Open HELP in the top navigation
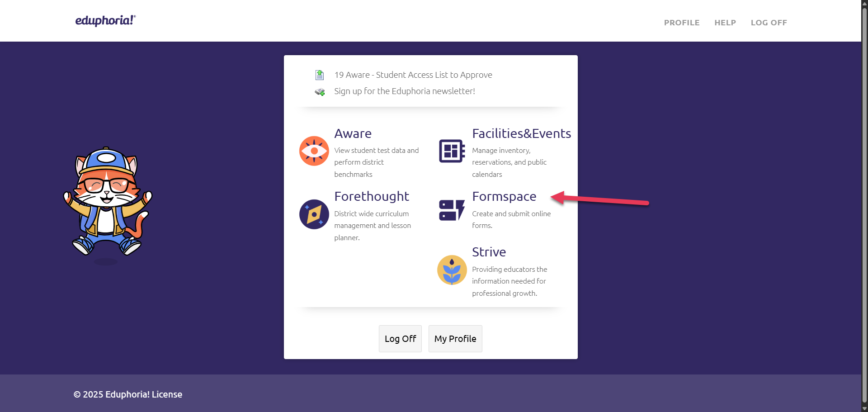The height and width of the screenshot is (412, 868). click(725, 23)
